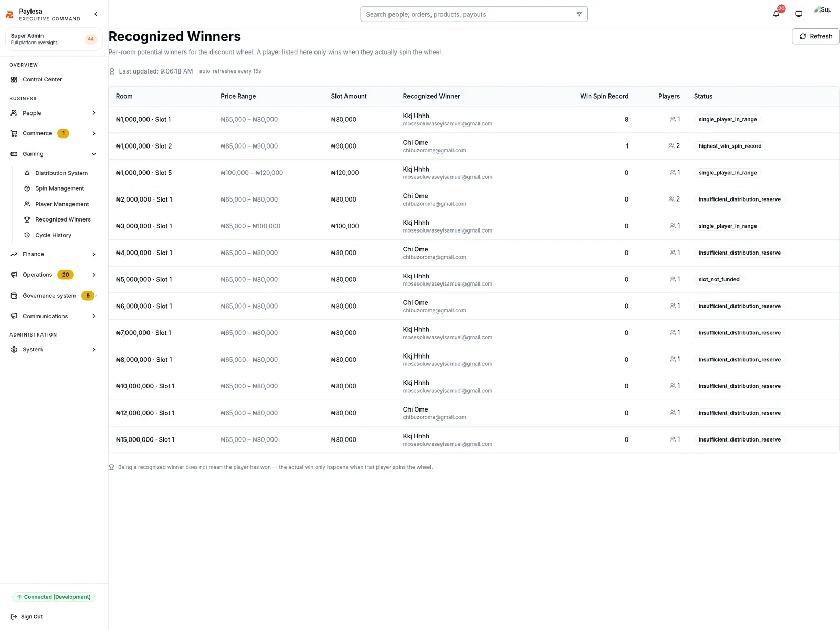Screen dimensions: 840x630
Task: Click the Refresh button
Action: pos(815,36)
